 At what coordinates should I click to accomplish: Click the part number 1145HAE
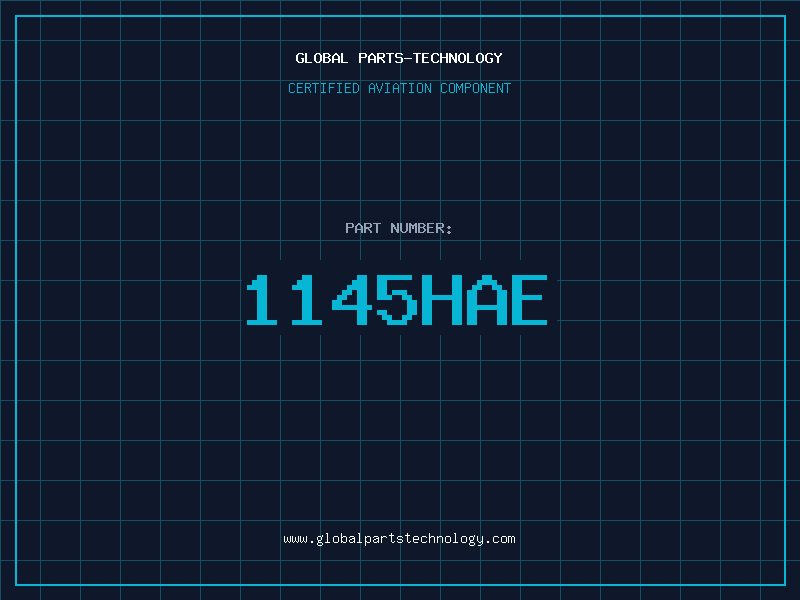pos(397,300)
